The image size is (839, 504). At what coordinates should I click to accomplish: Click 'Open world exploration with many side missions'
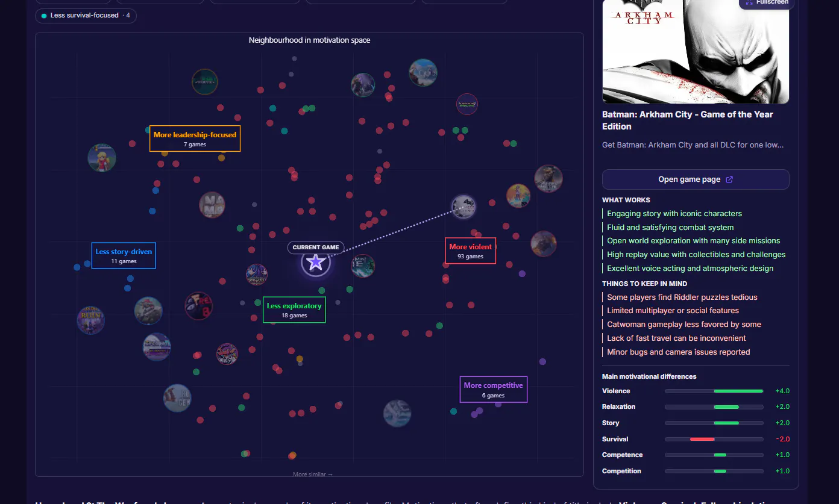pos(694,241)
